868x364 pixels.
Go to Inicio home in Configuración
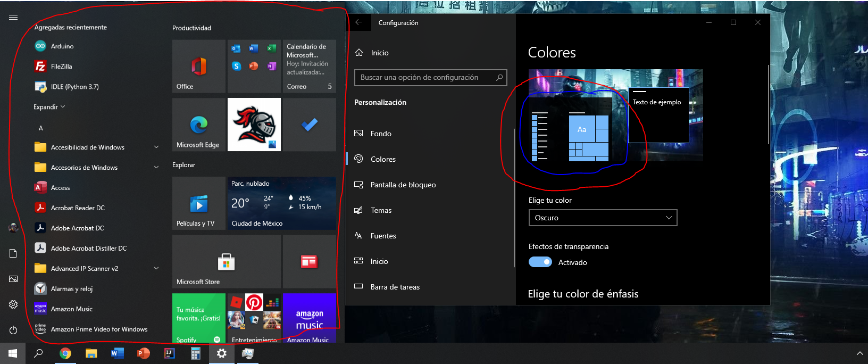[x=372, y=53]
